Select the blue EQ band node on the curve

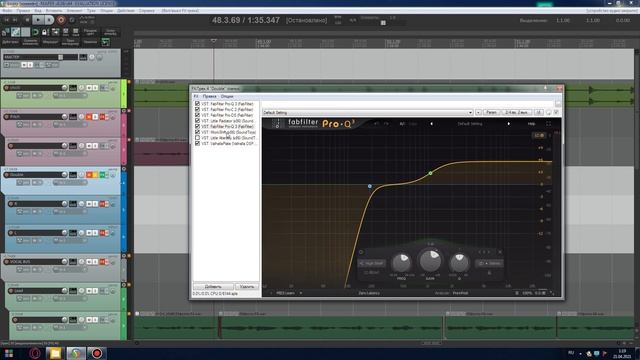(x=370, y=186)
